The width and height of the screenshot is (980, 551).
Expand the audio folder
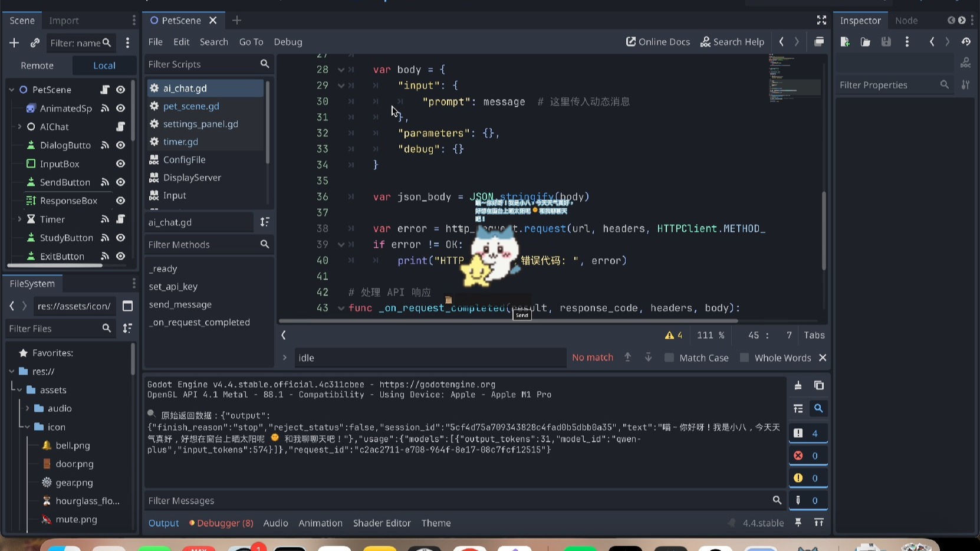tap(27, 408)
